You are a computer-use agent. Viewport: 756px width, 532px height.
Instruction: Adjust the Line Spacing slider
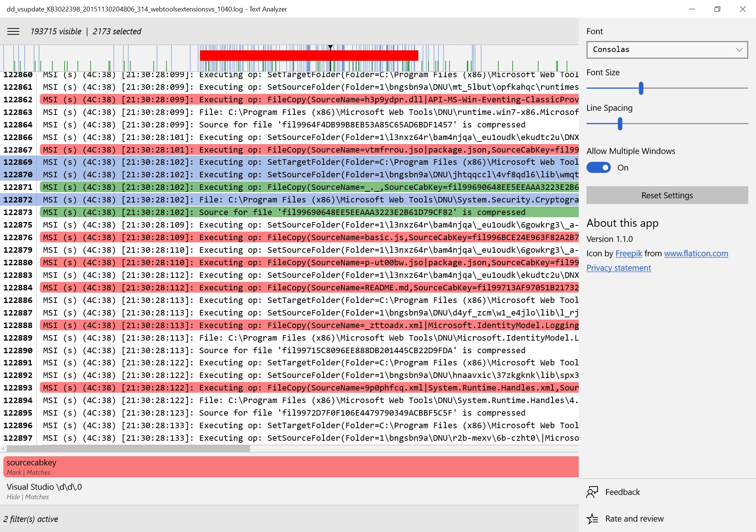(x=620, y=125)
